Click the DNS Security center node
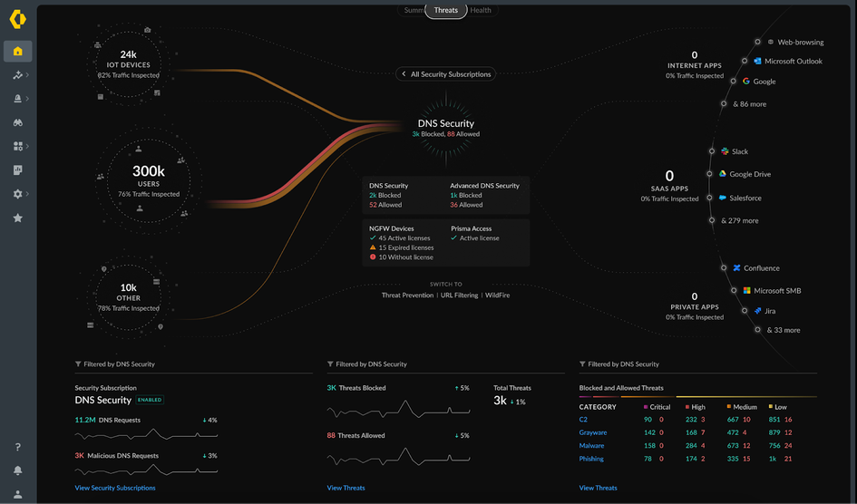Image resolution: width=857 pixels, height=504 pixels. pyautogui.click(x=446, y=128)
